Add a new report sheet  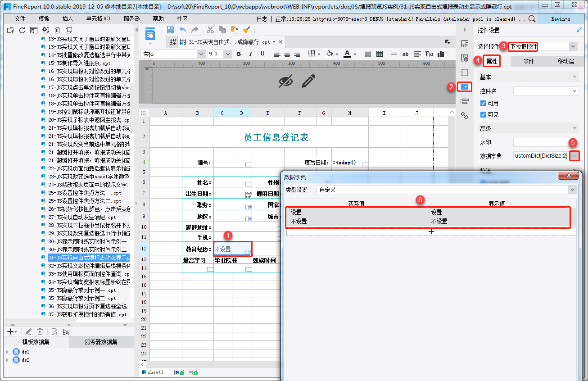179,372
